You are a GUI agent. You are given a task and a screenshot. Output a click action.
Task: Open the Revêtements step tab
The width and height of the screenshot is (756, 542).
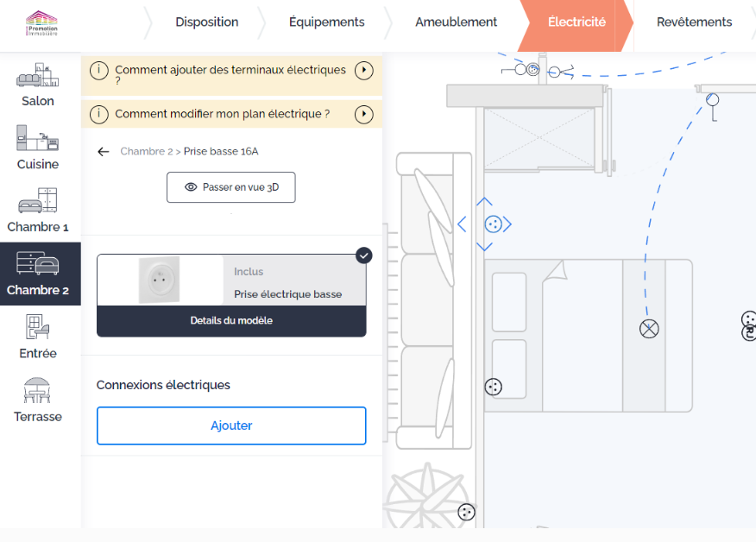[x=694, y=22]
